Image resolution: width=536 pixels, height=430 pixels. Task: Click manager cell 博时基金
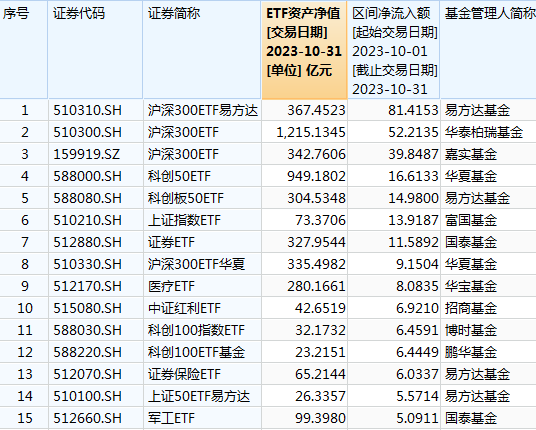[471, 330]
